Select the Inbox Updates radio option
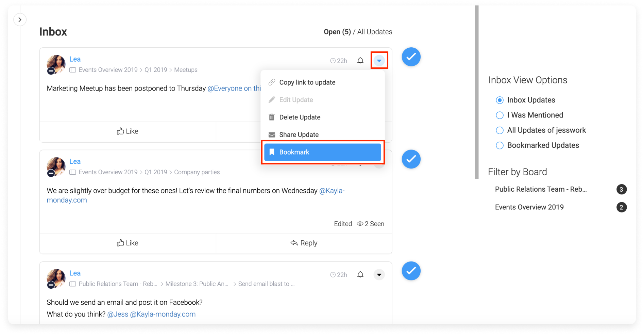This screenshot has height=335, width=644. pyautogui.click(x=499, y=100)
